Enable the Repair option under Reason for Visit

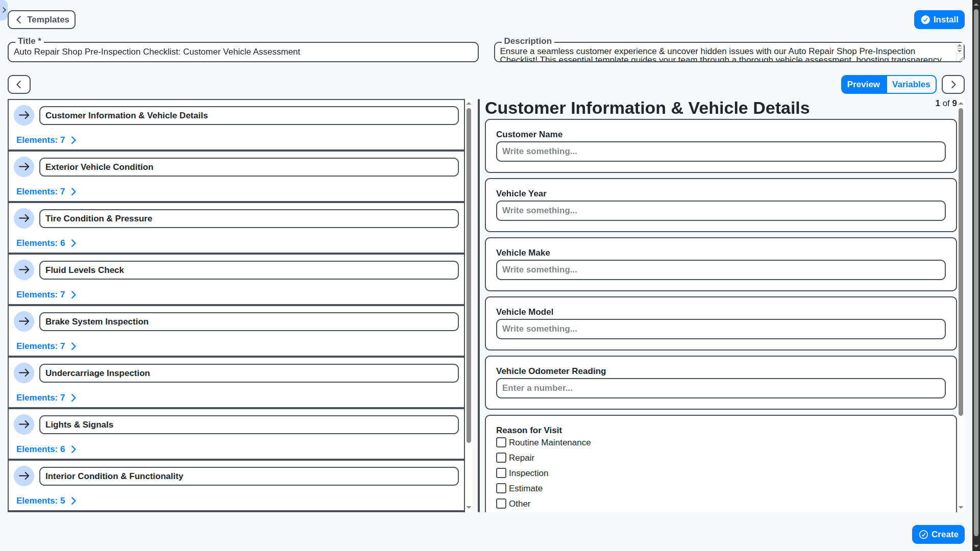coord(501,458)
